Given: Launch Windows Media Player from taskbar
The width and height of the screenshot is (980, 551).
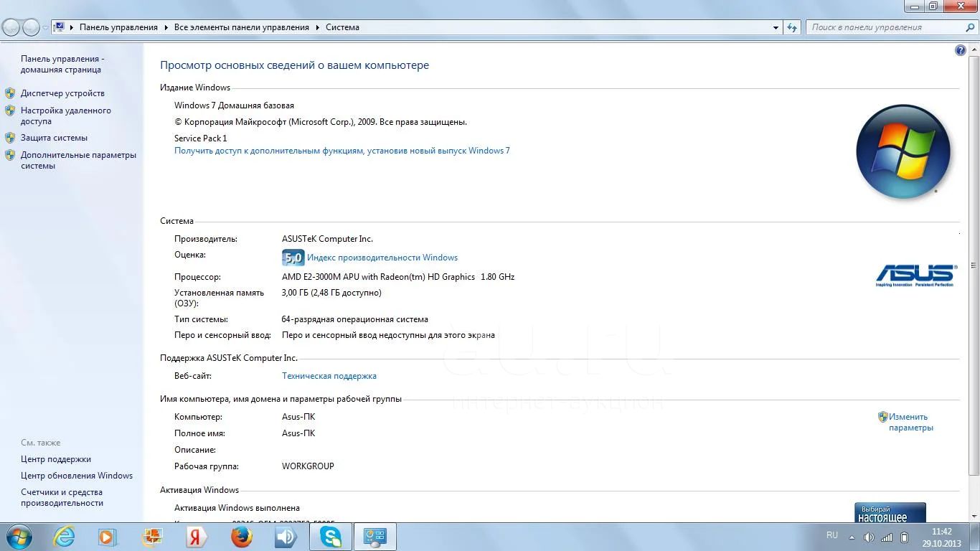Looking at the screenshot, I should (x=107, y=537).
